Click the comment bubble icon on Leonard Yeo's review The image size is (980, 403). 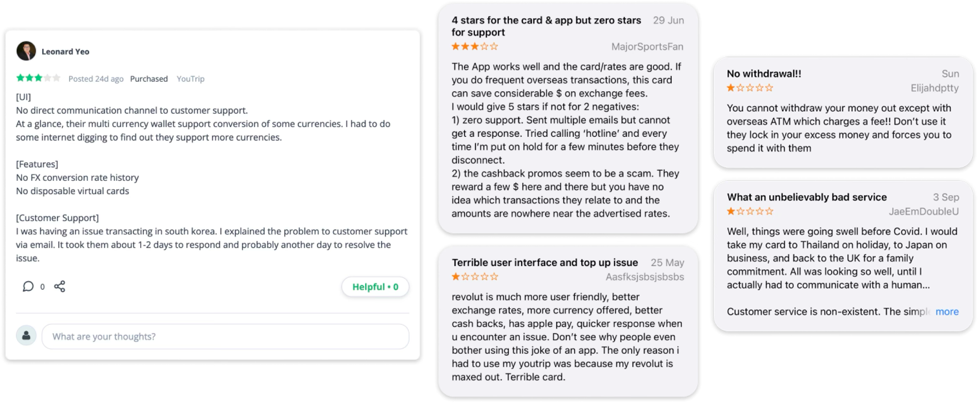coord(28,286)
